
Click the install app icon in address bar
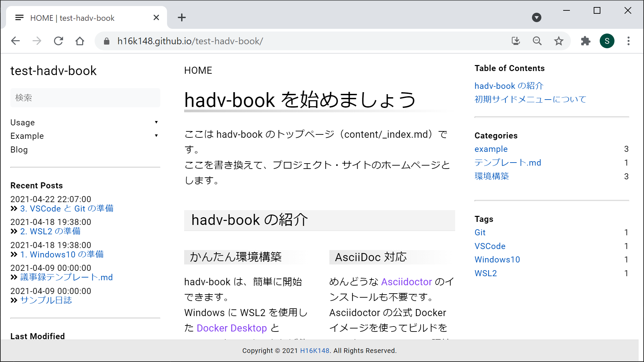516,41
